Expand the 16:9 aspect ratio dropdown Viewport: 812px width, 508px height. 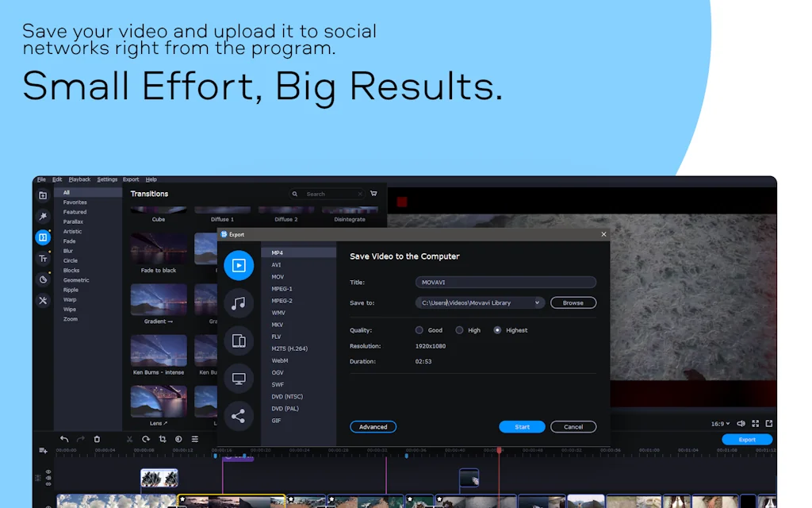[x=720, y=423]
